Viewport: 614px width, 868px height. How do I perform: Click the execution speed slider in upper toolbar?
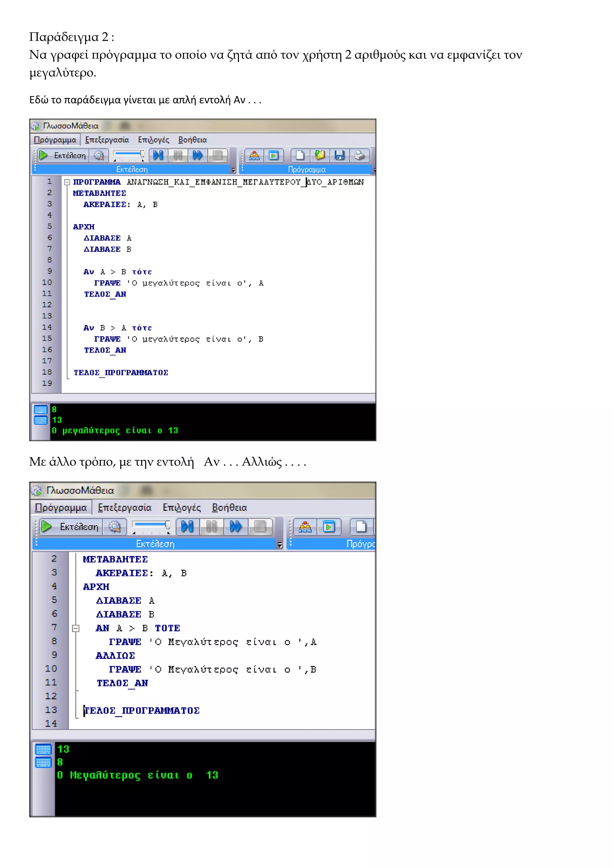pyautogui.click(x=129, y=154)
